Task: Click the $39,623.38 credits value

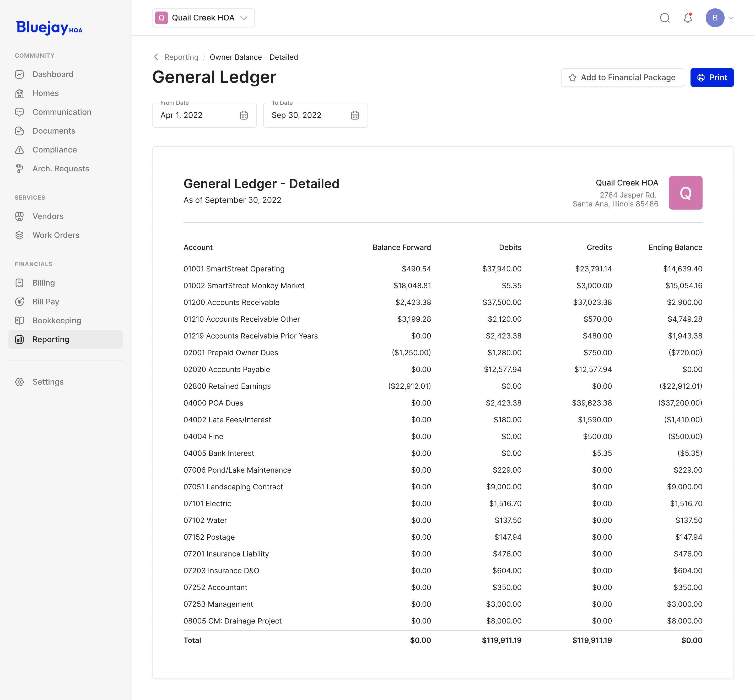Action: (592, 403)
